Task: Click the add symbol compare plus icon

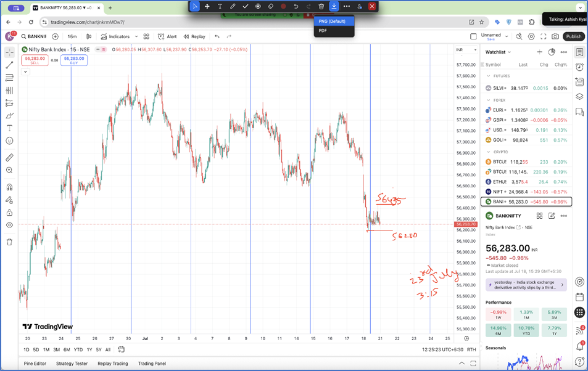Action: click(55, 36)
